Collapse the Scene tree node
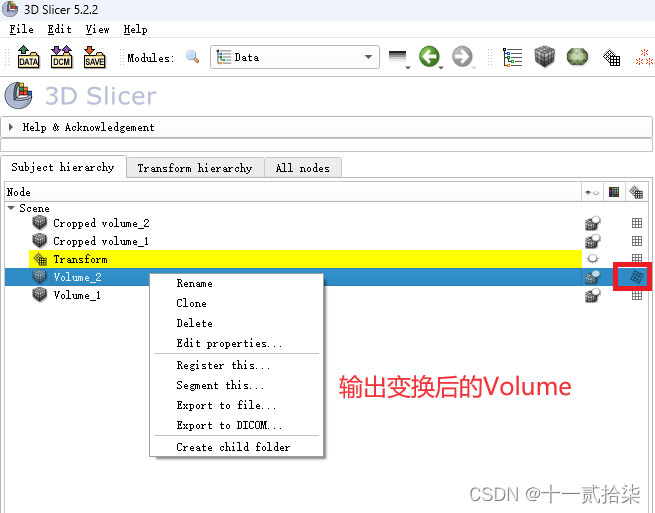655x513 pixels. [x=11, y=208]
